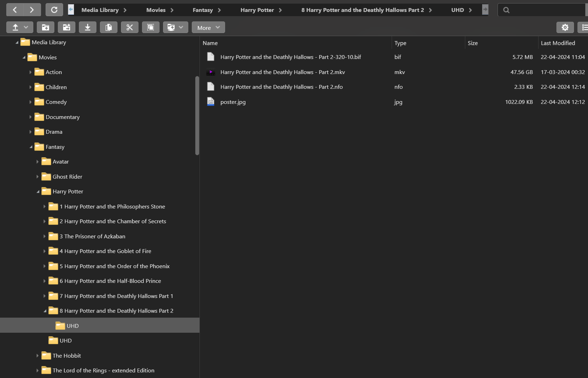This screenshot has width=588, height=378.
Task: Collapse the Fantasy folder
Action: [31, 147]
